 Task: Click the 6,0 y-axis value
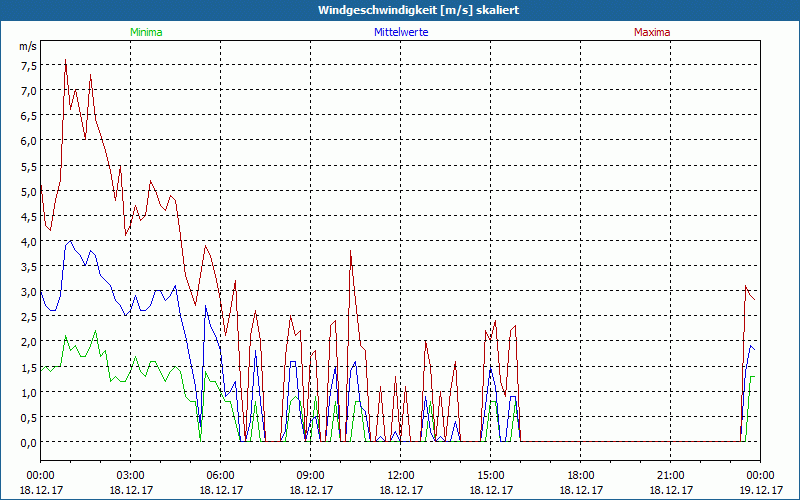click(x=29, y=141)
